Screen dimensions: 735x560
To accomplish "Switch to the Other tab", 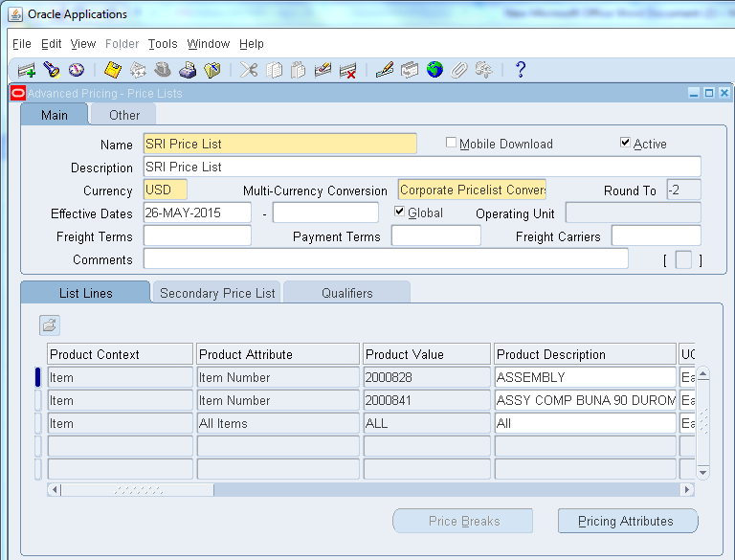I will click(x=124, y=115).
